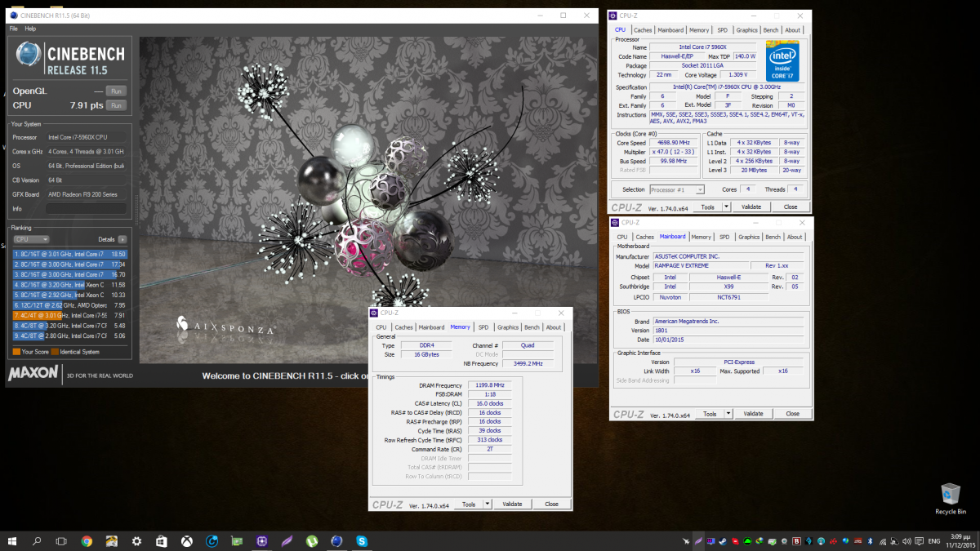
Task: Switch to the Cinebench taskbar icon
Action: point(336,541)
